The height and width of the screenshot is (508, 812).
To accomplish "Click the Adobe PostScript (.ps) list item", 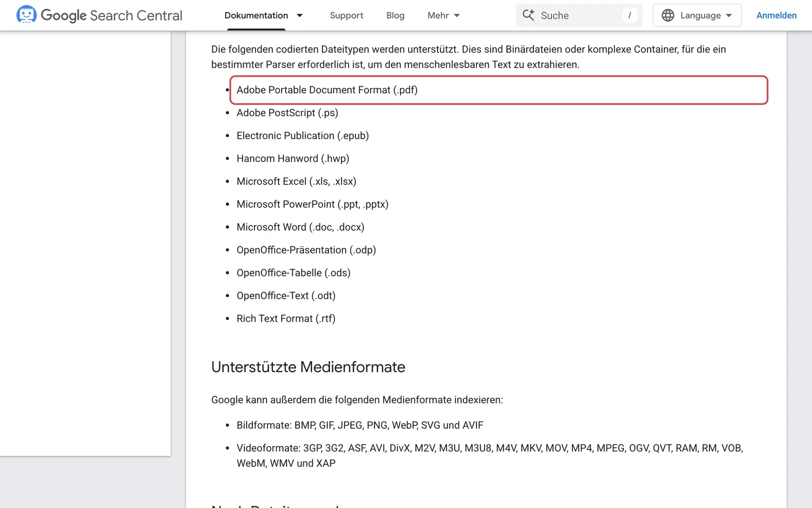I will pos(287,113).
